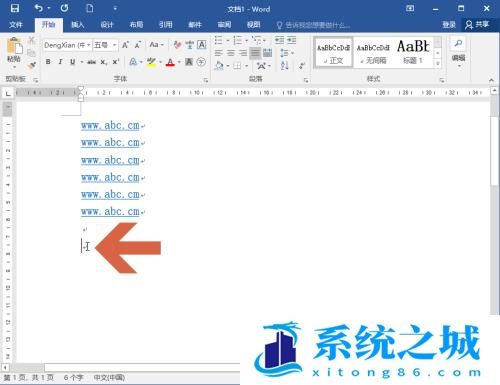Image resolution: width=500 pixels, height=385 pixels.
Task: Expand the highlight color arrow
Action: point(160,62)
